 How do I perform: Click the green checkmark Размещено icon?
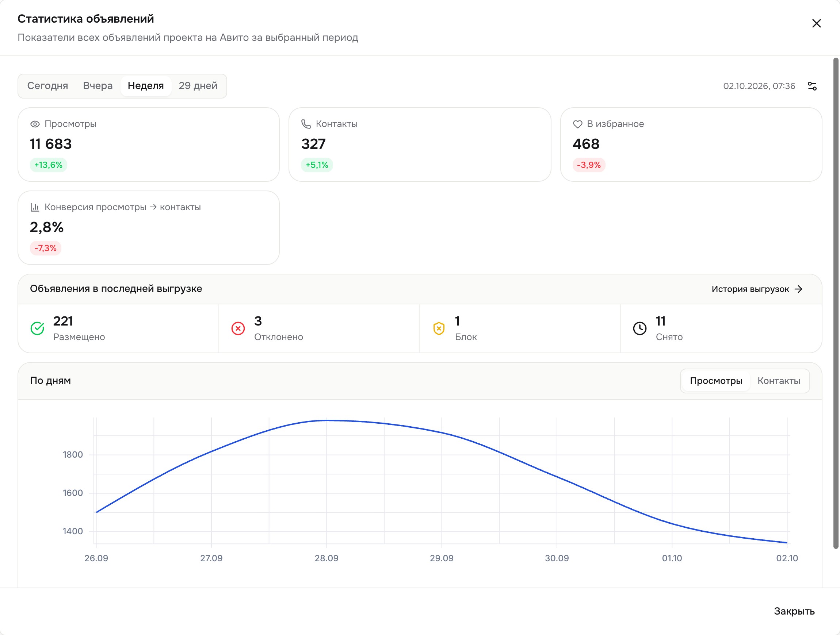pyautogui.click(x=37, y=328)
